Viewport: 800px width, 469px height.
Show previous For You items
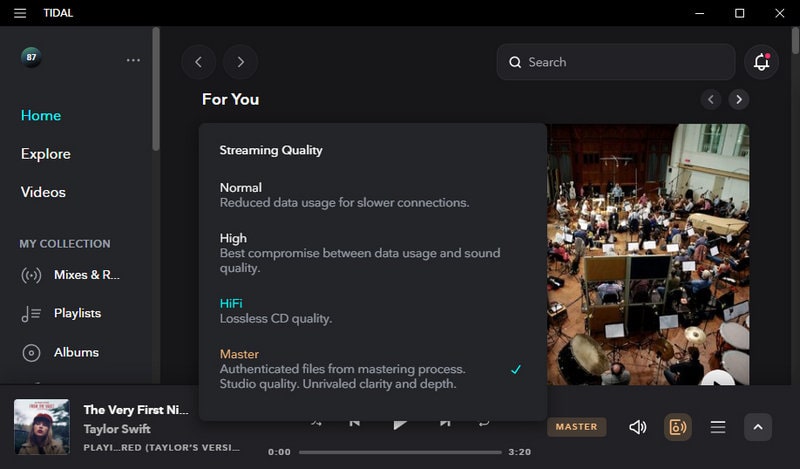pos(711,100)
